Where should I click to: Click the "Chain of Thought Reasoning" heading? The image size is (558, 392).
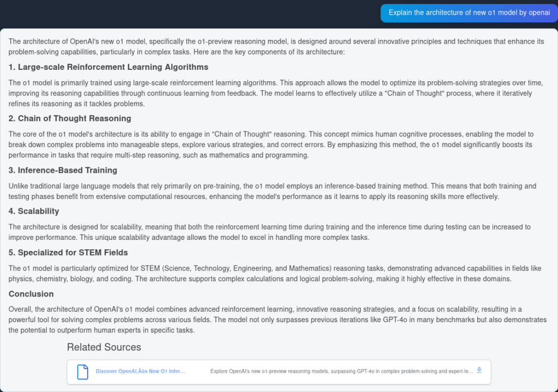pyautogui.click(x=70, y=118)
